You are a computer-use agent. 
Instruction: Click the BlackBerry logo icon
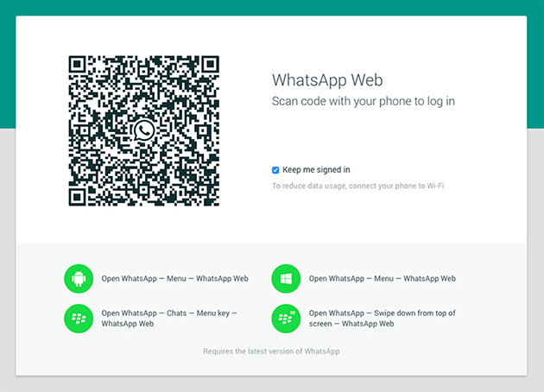(x=79, y=319)
